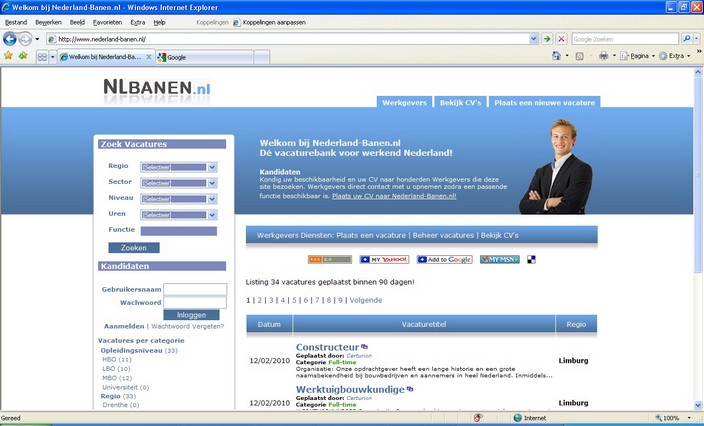Open the Quick Tabs grid icon
Viewport: 704px width, 426px height.
click(x=42, y=57)
